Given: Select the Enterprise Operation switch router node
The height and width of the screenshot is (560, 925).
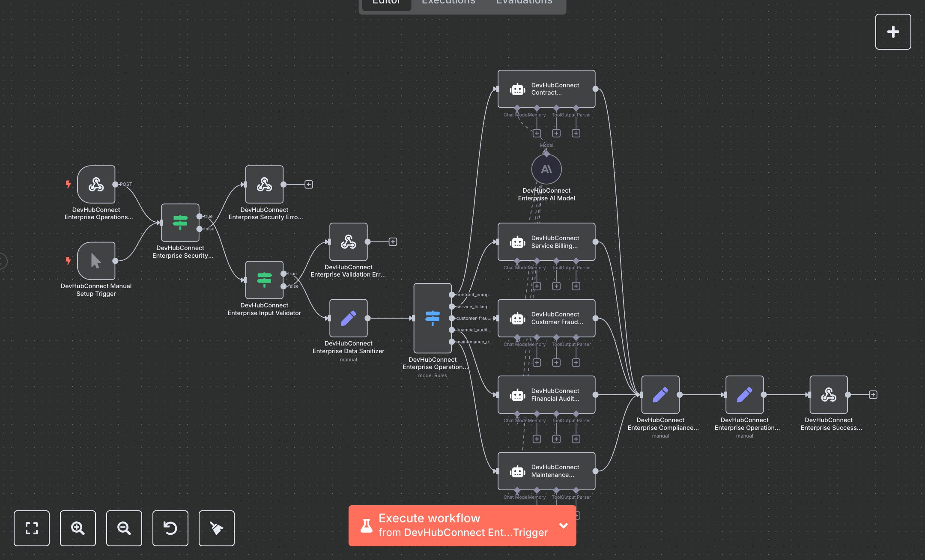Looking at the screenshot, I should pos(433,318).
